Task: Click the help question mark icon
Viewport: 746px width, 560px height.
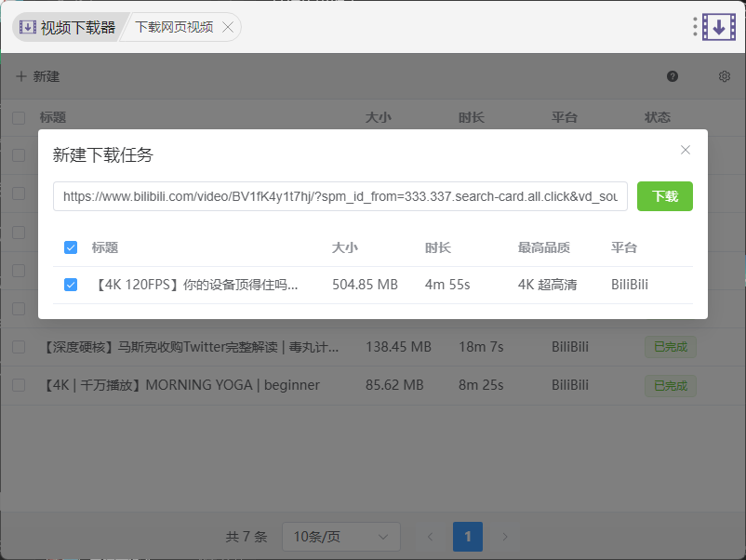Action: click(673, 76)
